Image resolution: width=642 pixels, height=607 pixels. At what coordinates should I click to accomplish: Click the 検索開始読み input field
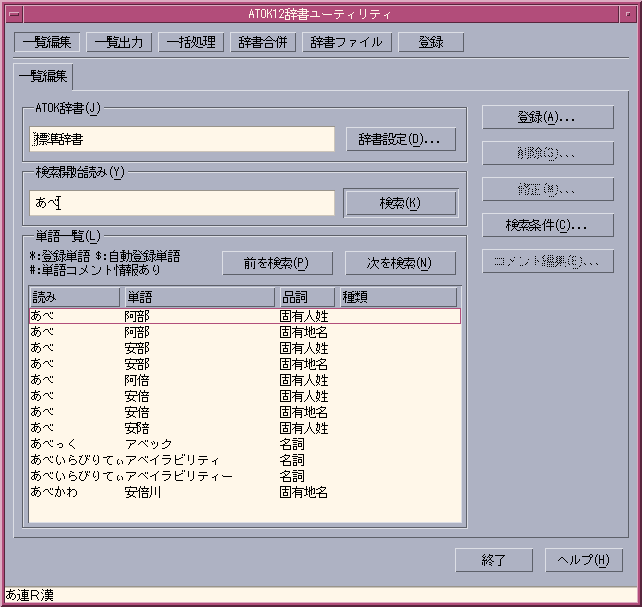(x=182, y=203)
